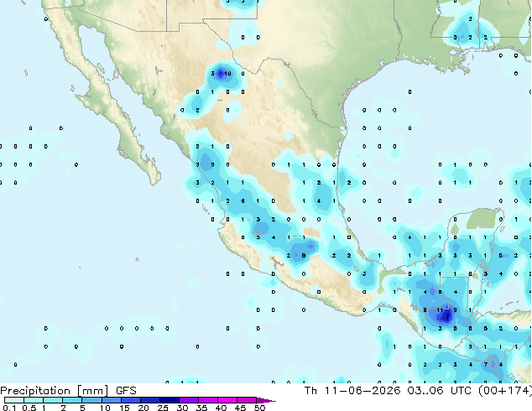Click the legend label "20"

click(143, 408)
